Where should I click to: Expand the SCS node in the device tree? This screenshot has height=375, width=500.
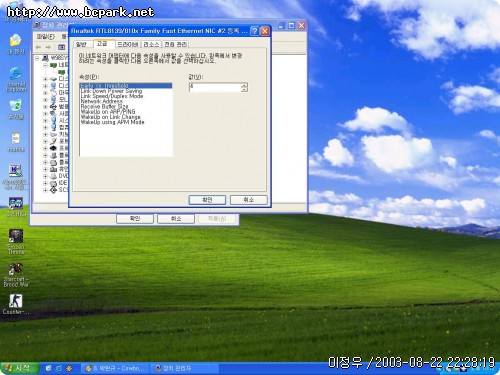click(x=45, y=190)
